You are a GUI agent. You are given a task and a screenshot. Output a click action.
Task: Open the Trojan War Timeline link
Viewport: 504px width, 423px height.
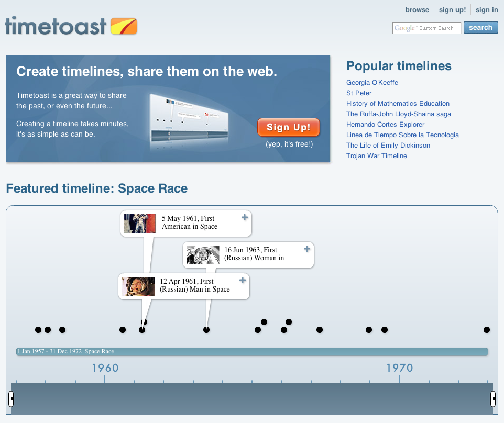376,156
